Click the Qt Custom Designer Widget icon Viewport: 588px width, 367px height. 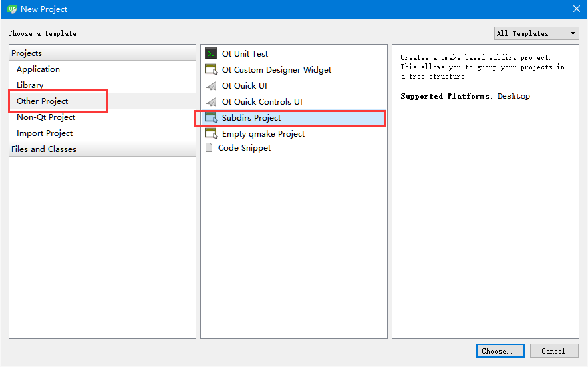211,70
